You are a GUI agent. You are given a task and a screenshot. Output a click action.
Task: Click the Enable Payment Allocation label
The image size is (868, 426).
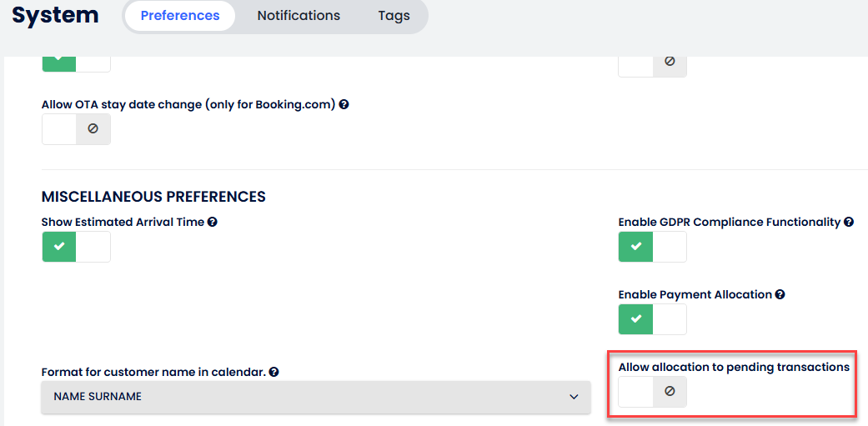695,295
